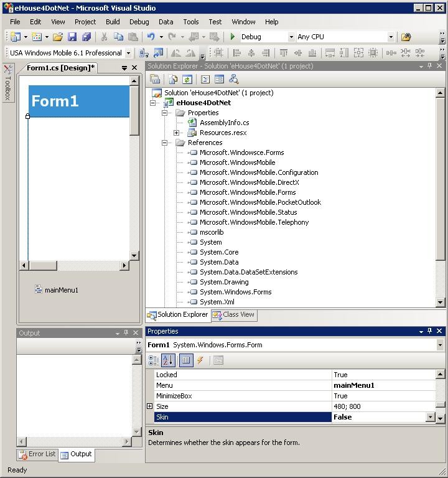This screenshot has height=478, width=448.
Task: Open the File menu
Action: [15, 22]
